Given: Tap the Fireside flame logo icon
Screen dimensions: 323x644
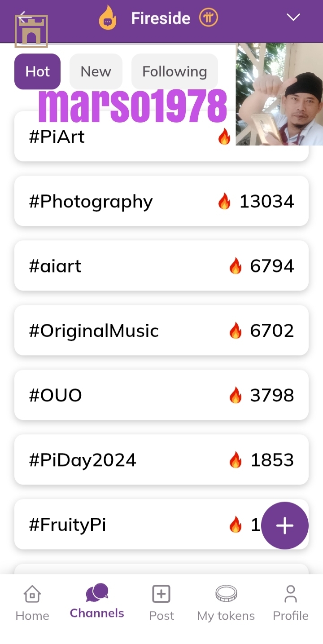Looking at the screenshot, I should pos(108,18).
